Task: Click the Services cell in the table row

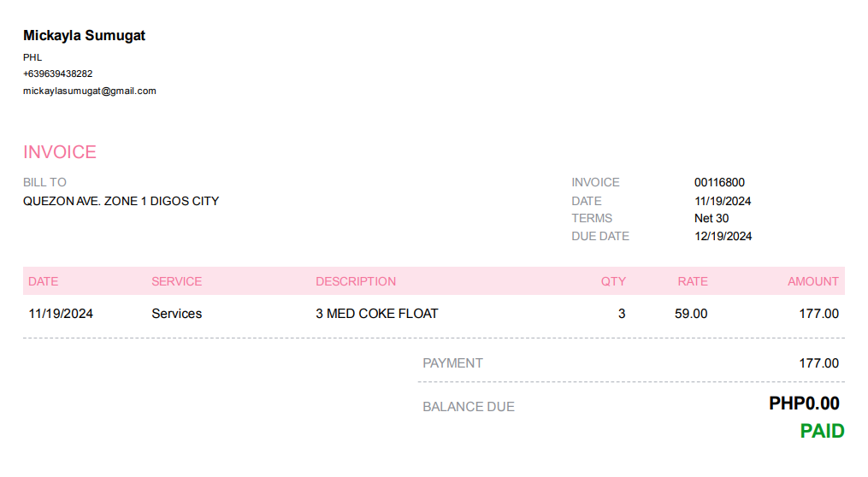Action: 177,314
